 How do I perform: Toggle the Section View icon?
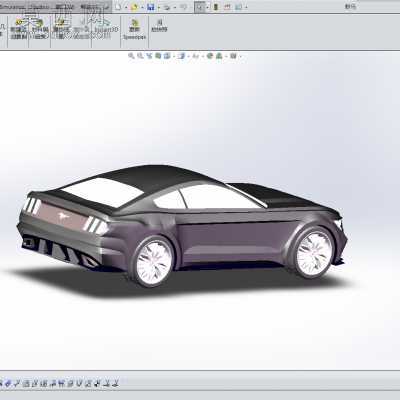click(x=158, y=56)
